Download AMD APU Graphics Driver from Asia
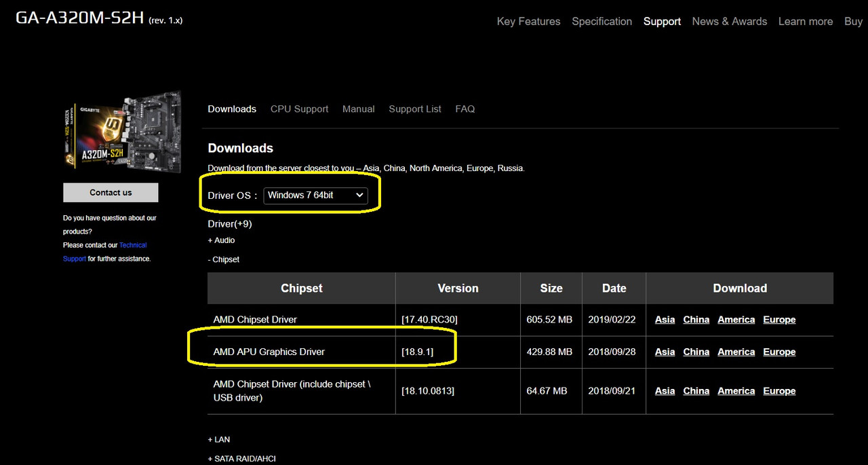Viewport: 868px width, 465px height. pyautogui.click(x=665, y=352)
